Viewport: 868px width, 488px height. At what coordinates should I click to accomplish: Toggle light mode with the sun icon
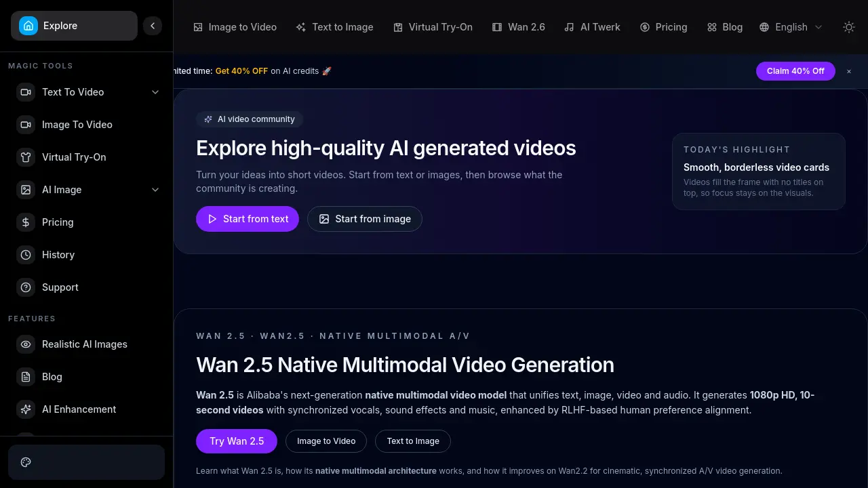[x=848, y=27]
